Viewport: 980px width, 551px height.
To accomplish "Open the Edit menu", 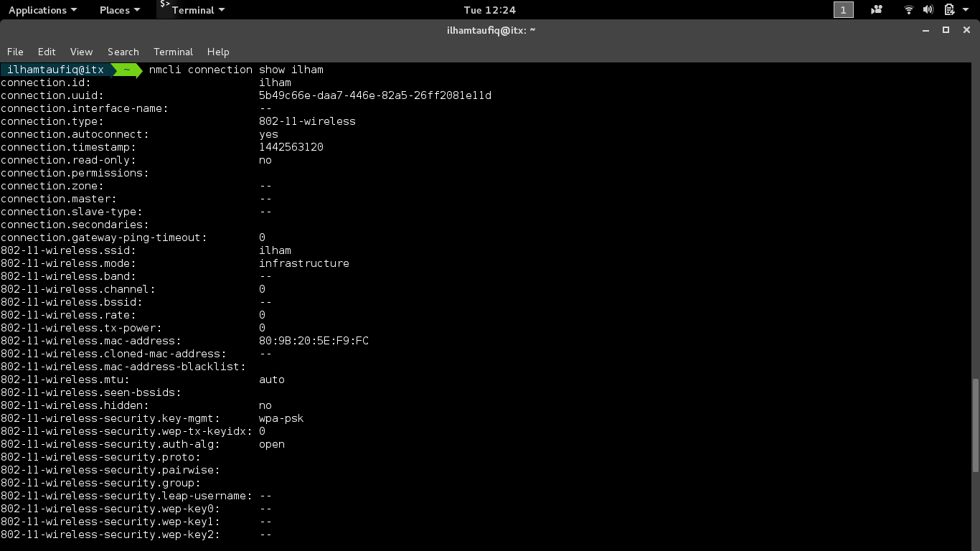I will point(46,52).
